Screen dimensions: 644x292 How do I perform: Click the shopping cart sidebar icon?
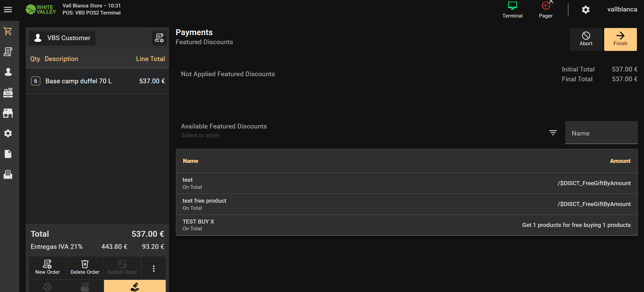8,31
